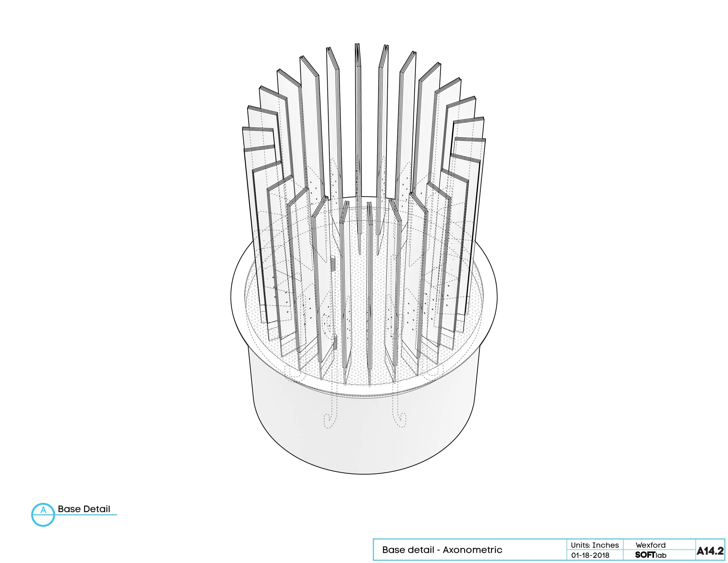Select the Wexford project name cell

(x=650, y=545)
